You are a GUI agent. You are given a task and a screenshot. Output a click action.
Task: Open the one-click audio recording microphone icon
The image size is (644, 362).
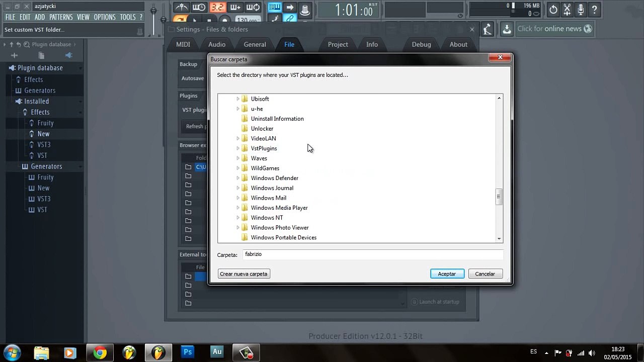pos(581,10)
